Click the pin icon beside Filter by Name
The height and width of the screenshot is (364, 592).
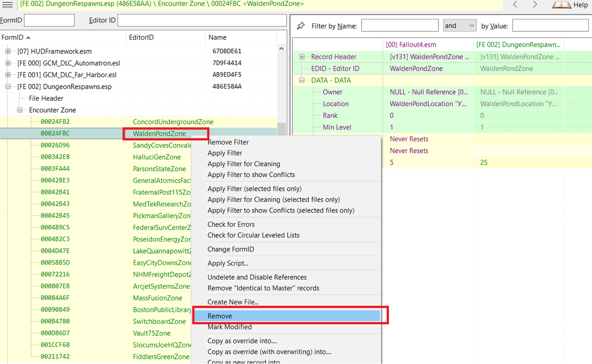point(301,26)
